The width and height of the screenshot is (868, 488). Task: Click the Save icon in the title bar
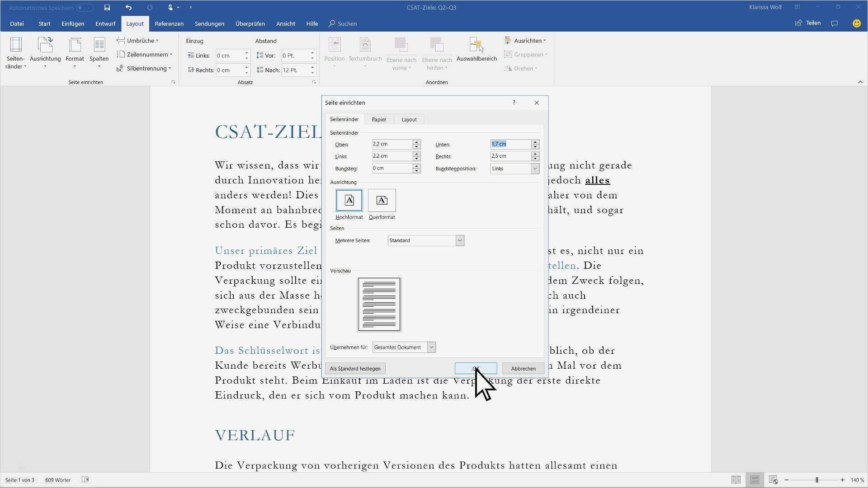click(107, 7)
